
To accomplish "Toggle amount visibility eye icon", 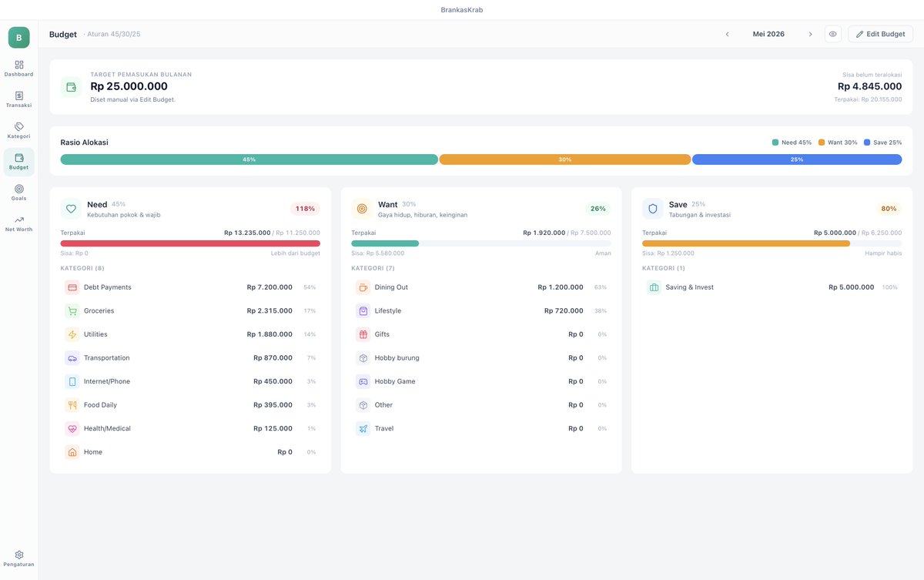I will pos(832,34).
